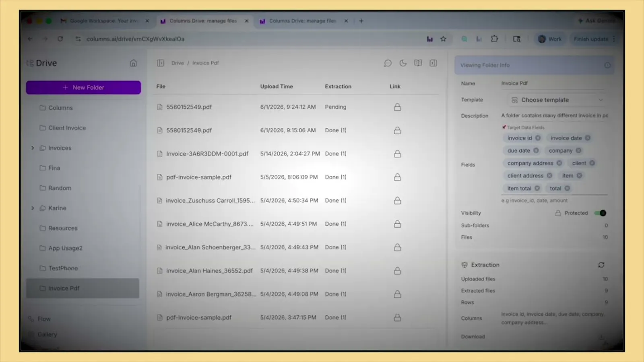Viewport: 644px width, 362px height.
Task: Open the Gallery section in sidebar
Action: click(47, 334)
